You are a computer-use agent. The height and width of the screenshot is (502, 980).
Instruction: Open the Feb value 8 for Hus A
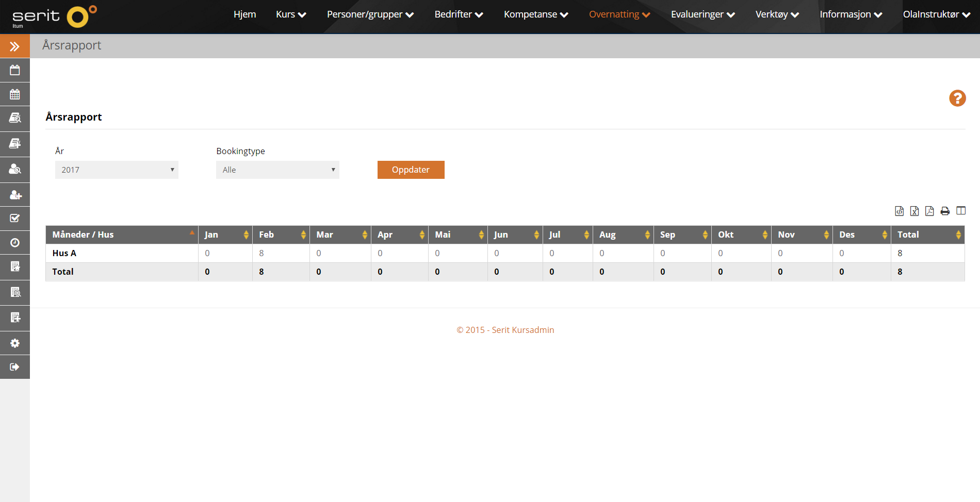click(x=262, y=253)
